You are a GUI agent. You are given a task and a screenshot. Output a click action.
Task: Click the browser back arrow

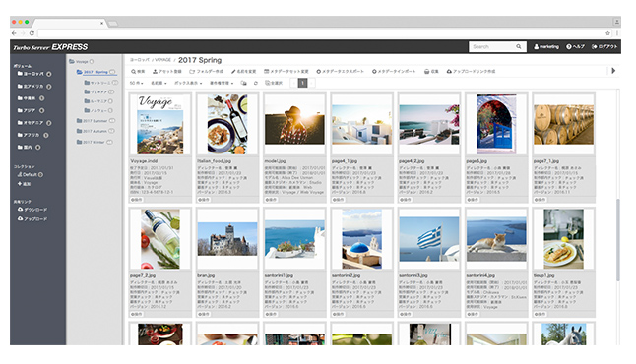pyautogui.click(x=14, y=33)
